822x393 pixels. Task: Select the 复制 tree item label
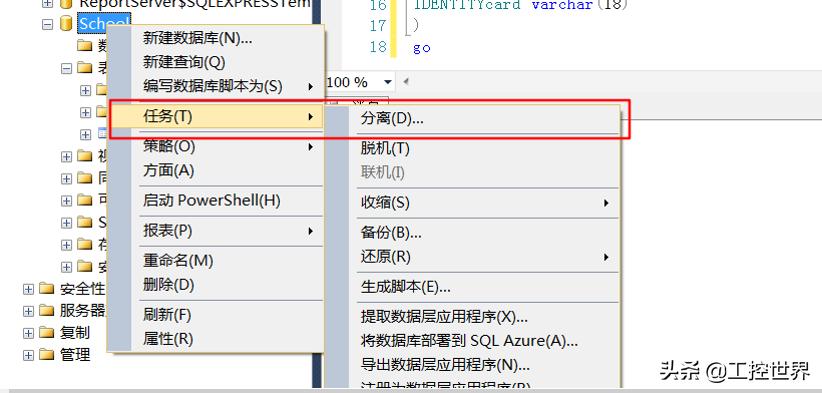[75, 333]
